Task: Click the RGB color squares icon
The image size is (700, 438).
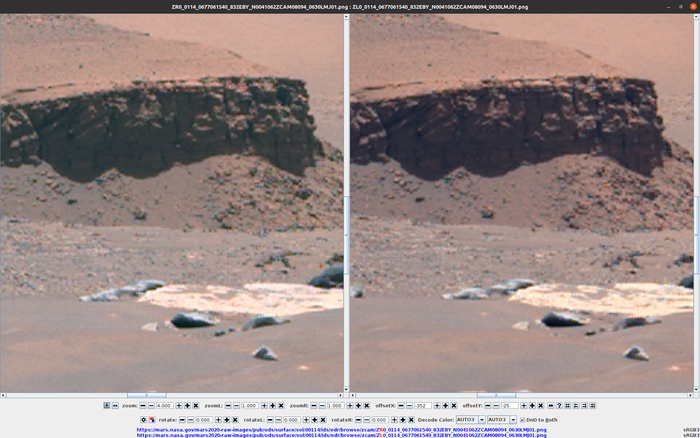Action: tap(152, 420)
